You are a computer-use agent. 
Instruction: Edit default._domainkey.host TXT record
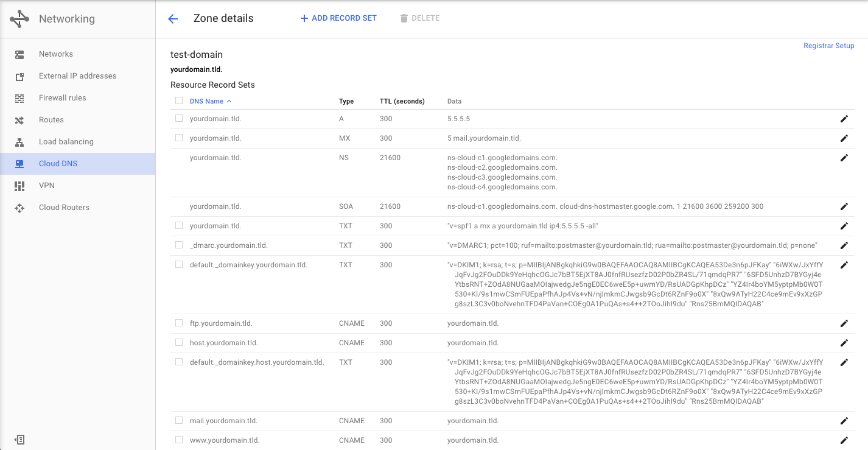pyautogui.click(x=844, y=362)
